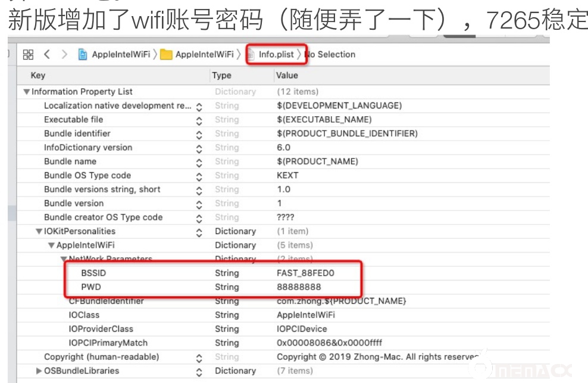This screenshot has height=383, width=588.
Task: Click the AppleIntelWiFi project icon in breadcrumb
Action: (x=83, y=55)
